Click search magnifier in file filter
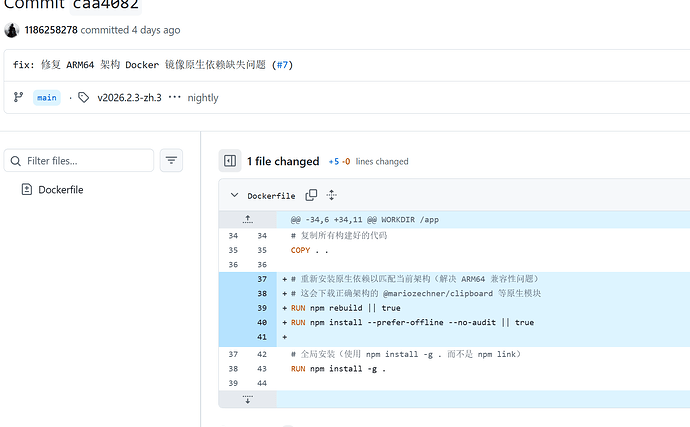This screenshot has width=690, height=427. tap(16, 161)
